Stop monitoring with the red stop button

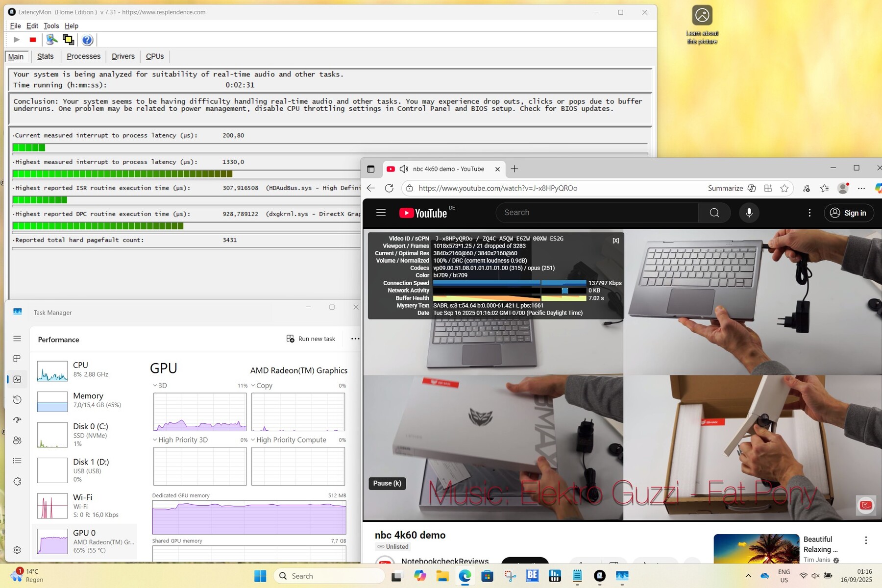pyautogui.click(x=33, y=40)
